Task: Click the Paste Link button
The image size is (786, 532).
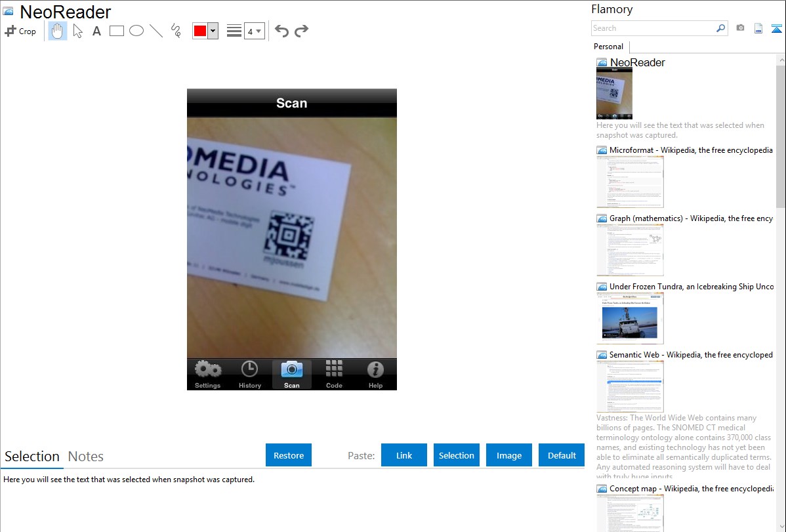Action: [x=404, y=455]
